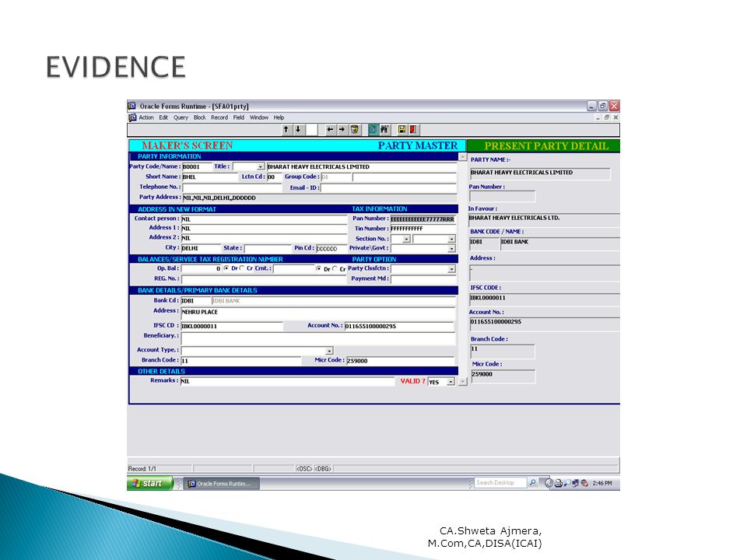This screenshot has width=747, height=560.
Task: Open the Window menu
Action: 259,117
